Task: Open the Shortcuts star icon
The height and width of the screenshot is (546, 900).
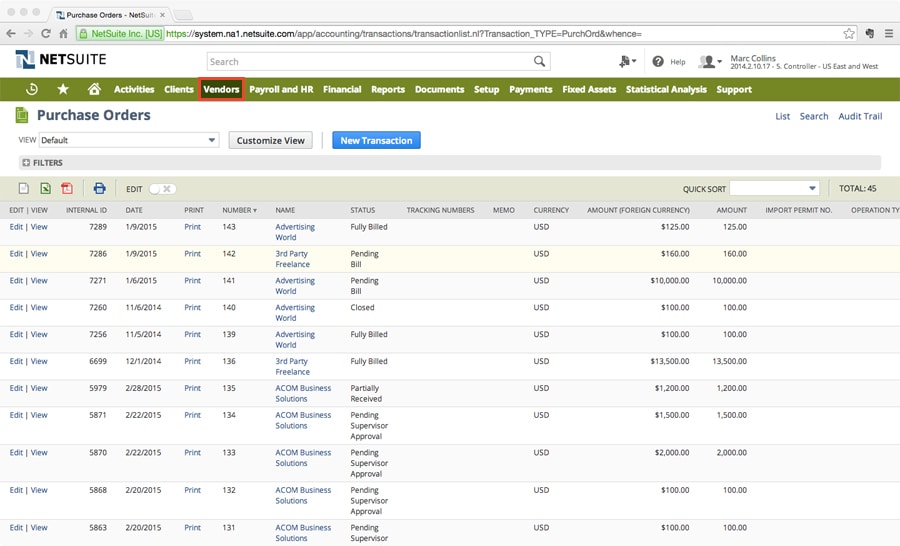Action: click(x=63, y=89)
